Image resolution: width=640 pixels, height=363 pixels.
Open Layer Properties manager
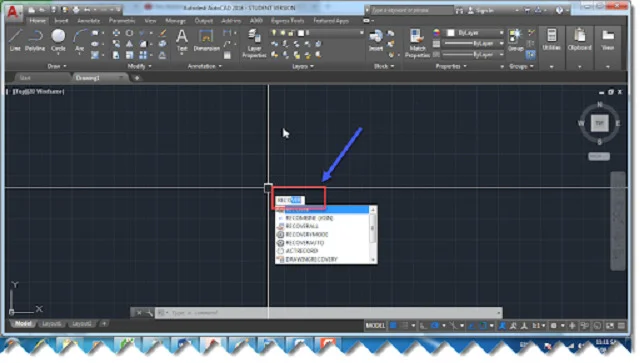coord(254,43)
